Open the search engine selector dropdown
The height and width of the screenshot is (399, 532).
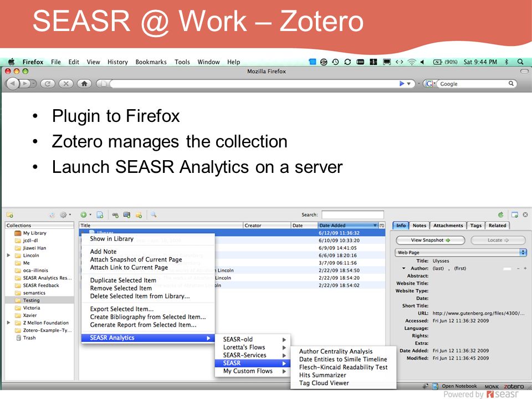tap(430, 84)
